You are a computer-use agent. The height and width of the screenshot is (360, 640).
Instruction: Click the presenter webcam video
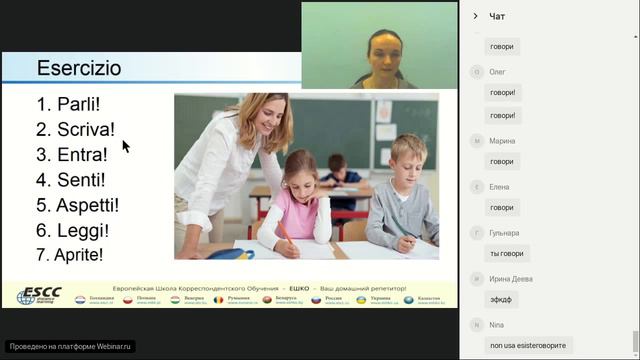(379, 45)
